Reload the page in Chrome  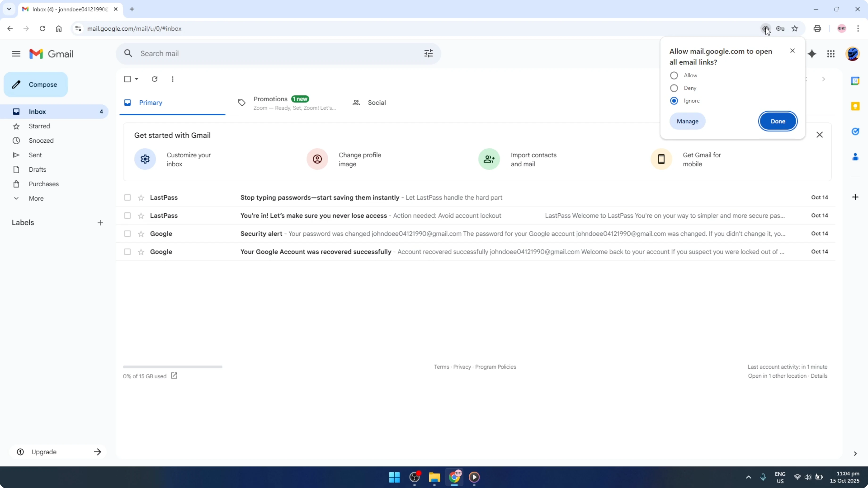(42, 29)
